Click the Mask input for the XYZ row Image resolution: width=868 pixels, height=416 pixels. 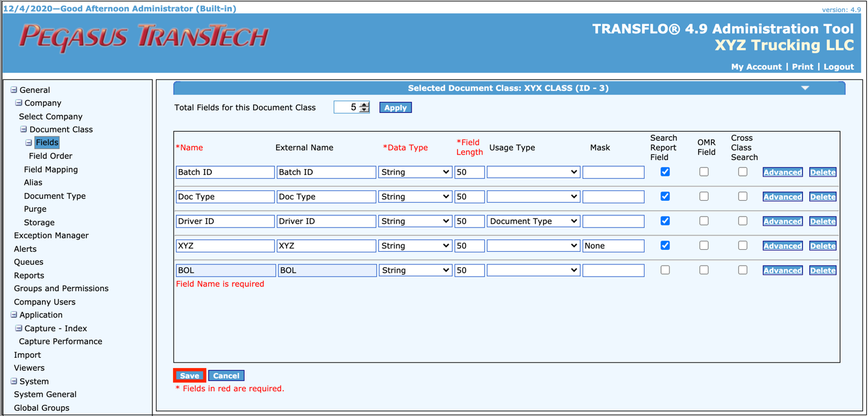613,246
